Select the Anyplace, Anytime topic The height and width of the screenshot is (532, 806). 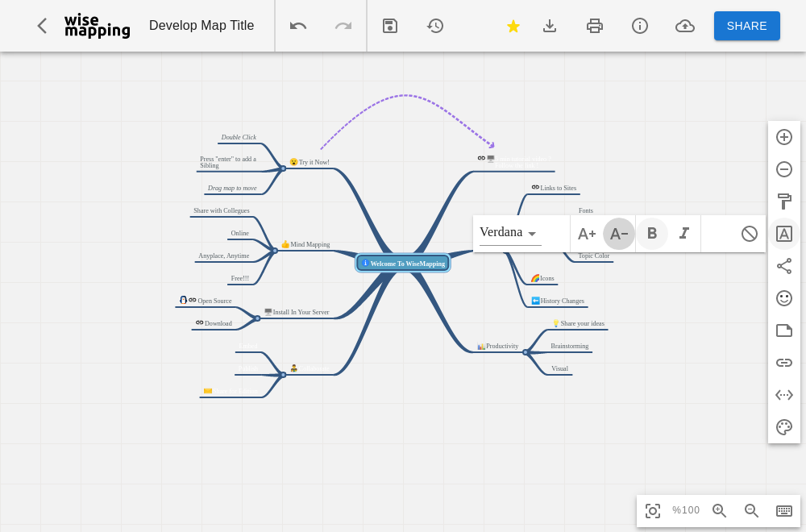223,256
